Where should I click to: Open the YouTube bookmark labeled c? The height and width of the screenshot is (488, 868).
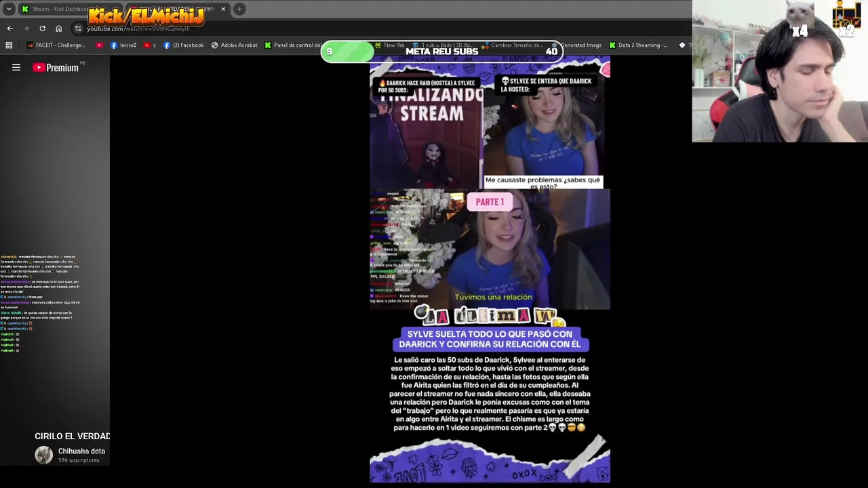(x=150, y=45)
